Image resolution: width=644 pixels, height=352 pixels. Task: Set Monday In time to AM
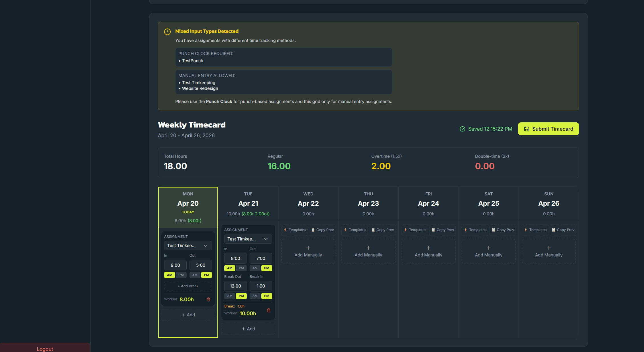(x=170, y=275)
